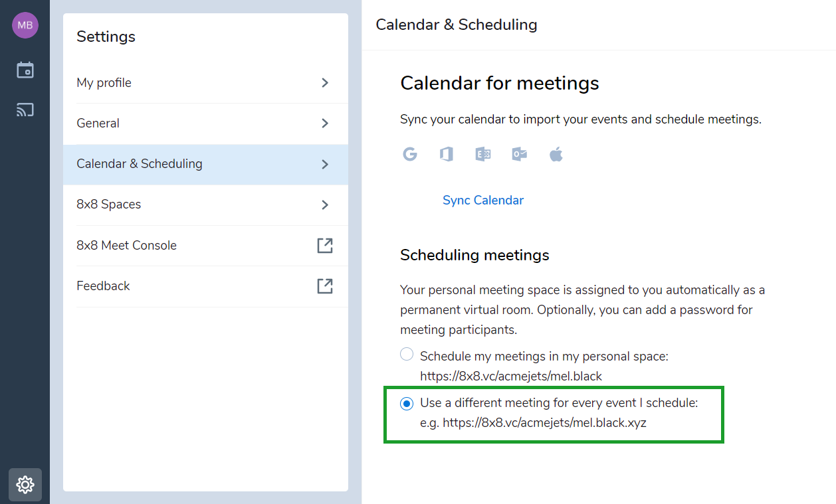Viewport: 836px width, 504px height.
Task: Select the Google calendar icon
Action: tap(410, 154)
